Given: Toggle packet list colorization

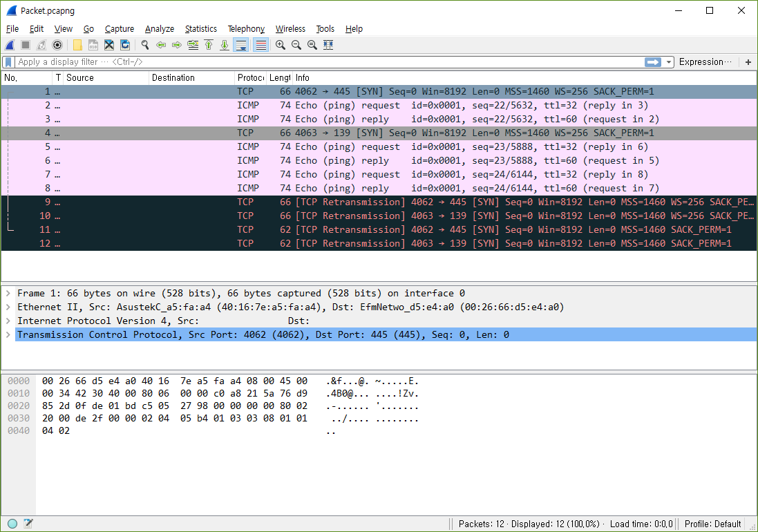Looking at the screenshot, I should pos(261,45).
